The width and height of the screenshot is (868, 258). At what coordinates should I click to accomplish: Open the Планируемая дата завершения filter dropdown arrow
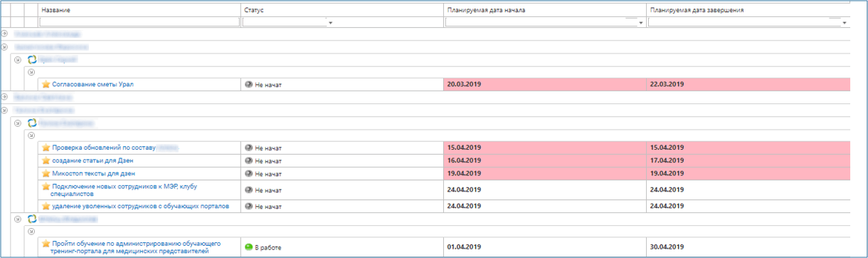(x=845, y=23)
